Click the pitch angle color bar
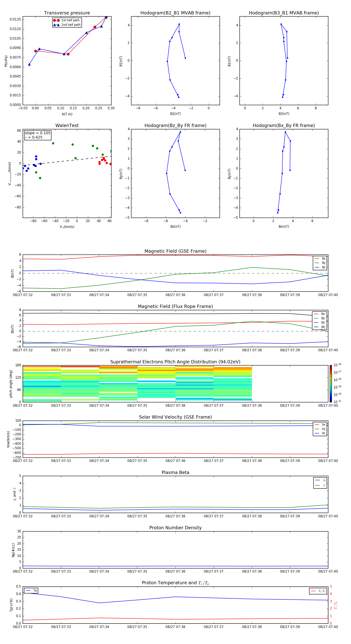 331,384
